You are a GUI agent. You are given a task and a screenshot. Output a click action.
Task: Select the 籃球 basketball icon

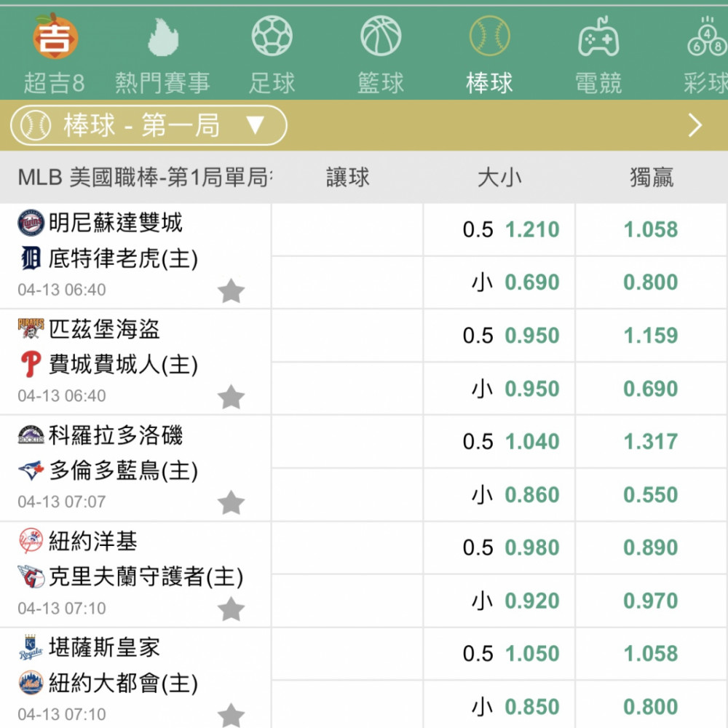point(381,36)
